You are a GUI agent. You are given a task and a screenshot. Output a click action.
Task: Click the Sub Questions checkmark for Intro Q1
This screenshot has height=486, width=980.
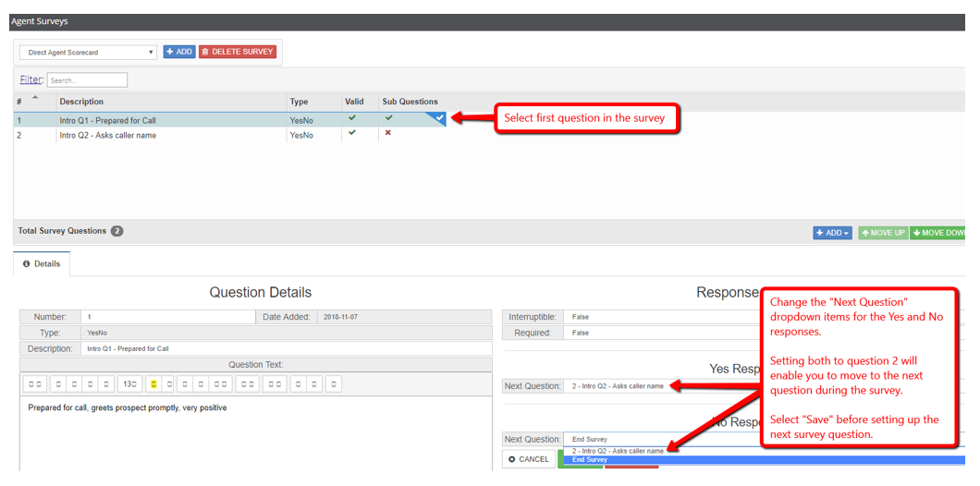pyautogui.click(x=388, y=117)
